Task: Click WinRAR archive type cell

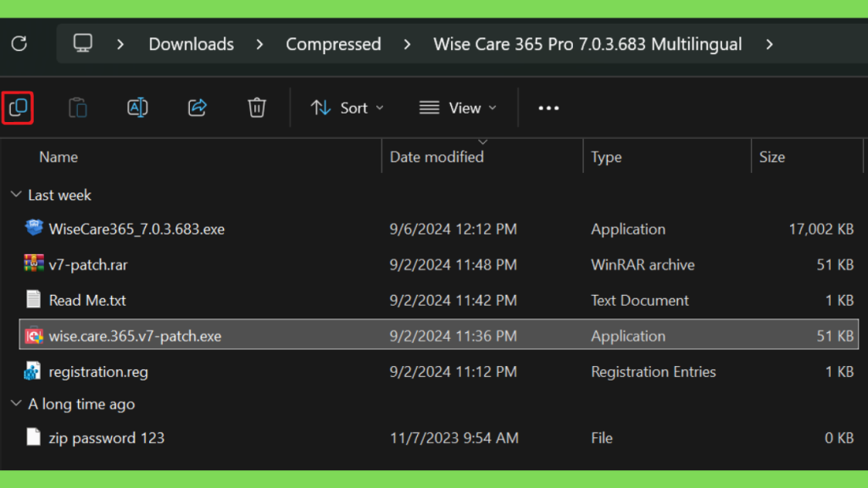Action: point(643,264)
